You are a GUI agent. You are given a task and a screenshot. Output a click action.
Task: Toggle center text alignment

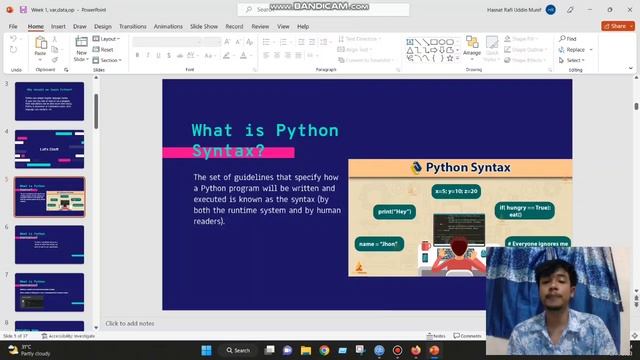point(277,56)
